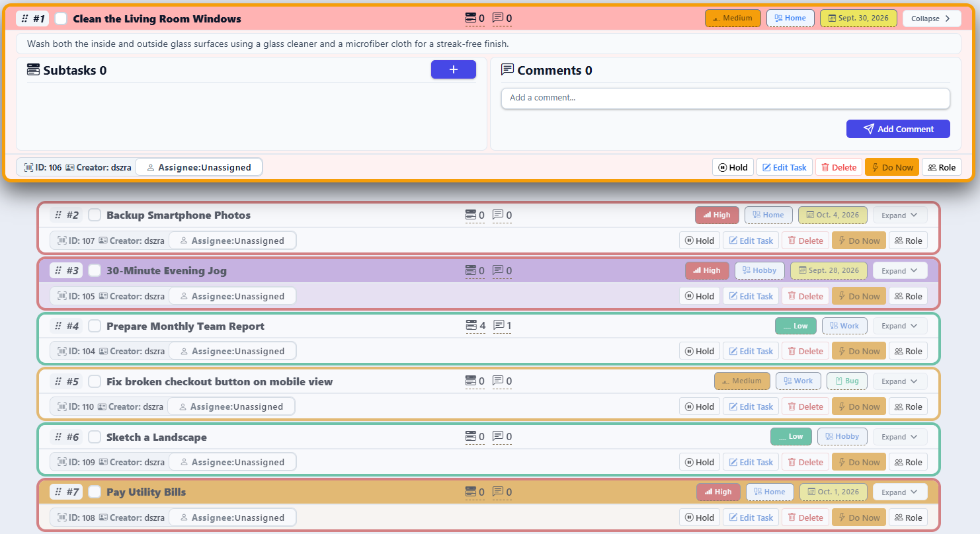The image size is (980, 534).
Task: Click the comments count icon for 30-Minute Evening Jog
Action: tap(499, 270)
